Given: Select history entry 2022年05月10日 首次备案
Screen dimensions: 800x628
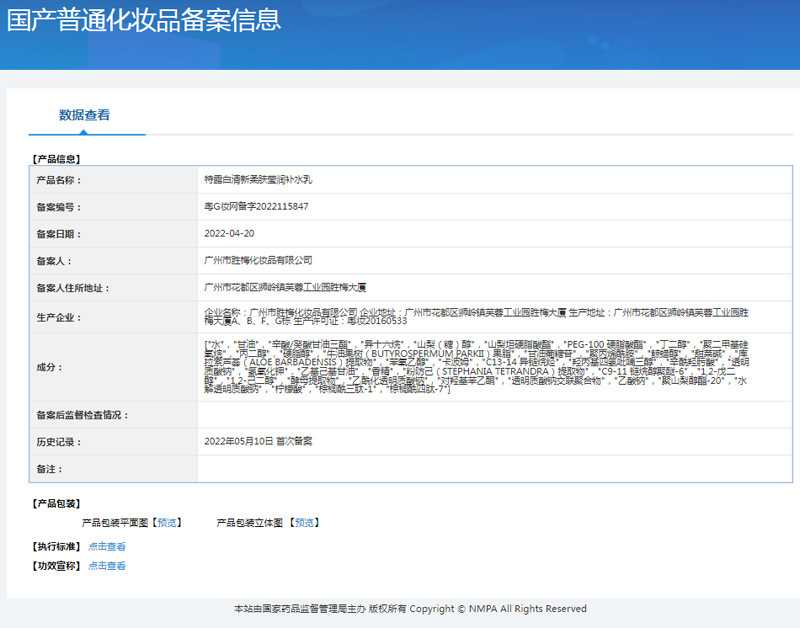Looking at the screenshot, I should click(x=258, y=442).
